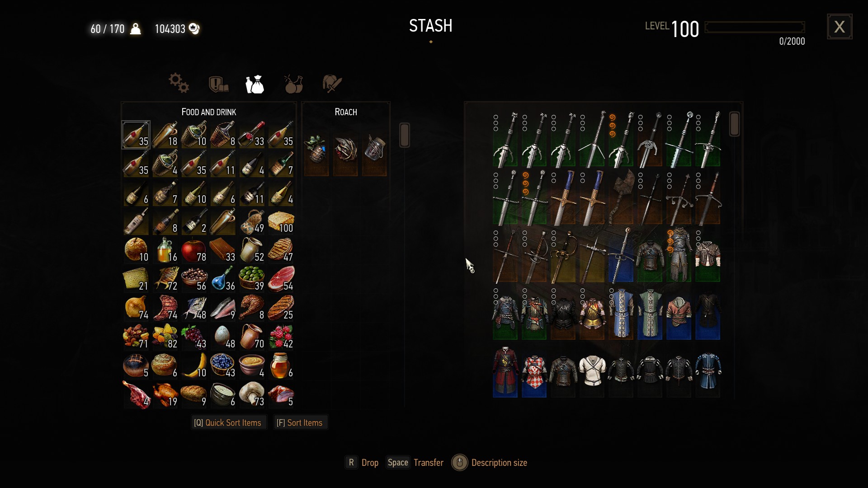
Task: Click the stash grid scrollbar handle
Action: coord(735,124)
